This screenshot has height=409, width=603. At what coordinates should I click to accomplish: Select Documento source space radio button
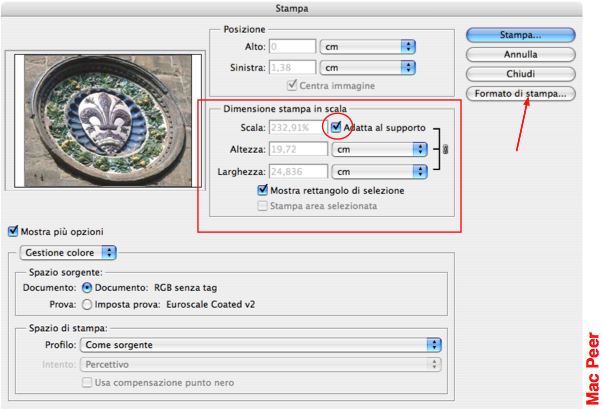click(x=87, y=288)
